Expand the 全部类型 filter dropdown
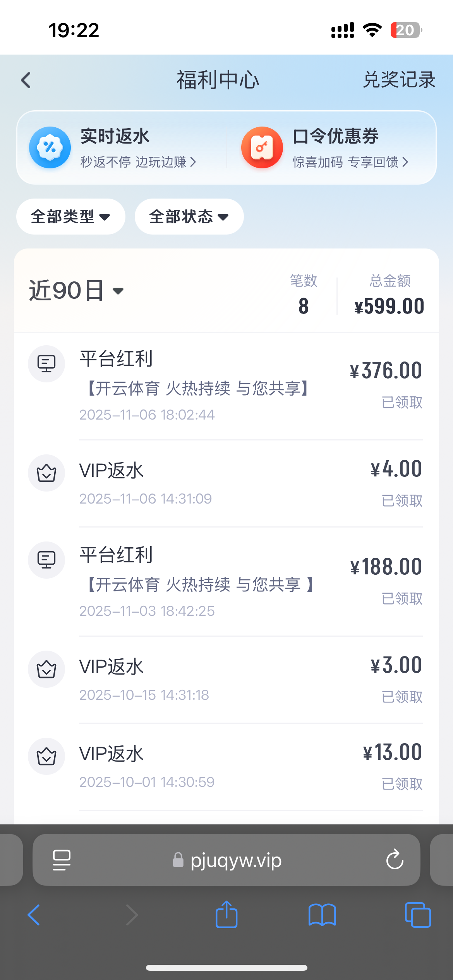The image size is (453, 980). [70, 217]
